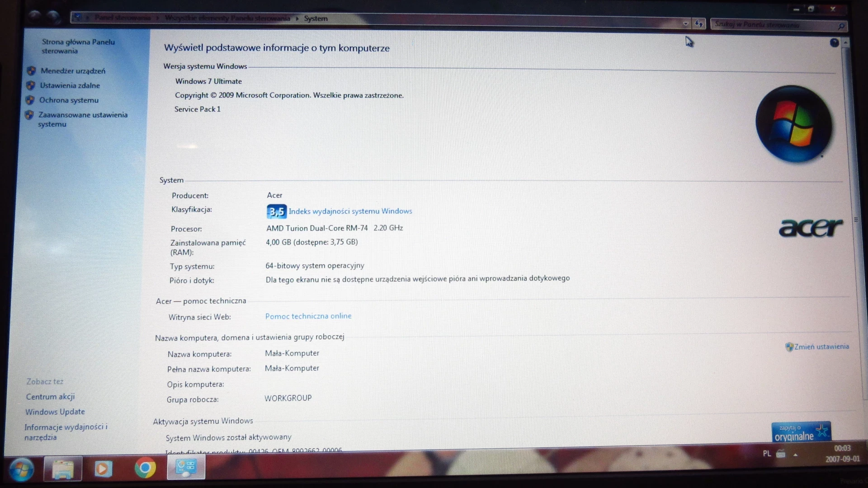Open Windows Explorer from taskbar

point(63,469)
